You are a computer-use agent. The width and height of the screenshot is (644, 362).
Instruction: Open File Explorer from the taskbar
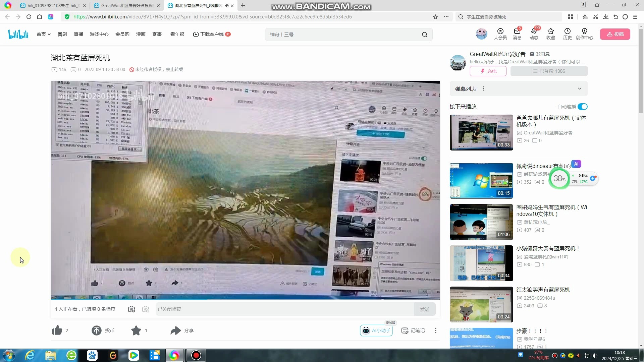tap(51, 355)
